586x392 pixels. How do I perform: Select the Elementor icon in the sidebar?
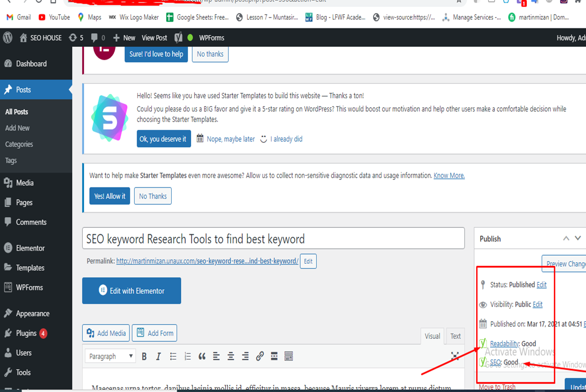click(x=7, y=248)
